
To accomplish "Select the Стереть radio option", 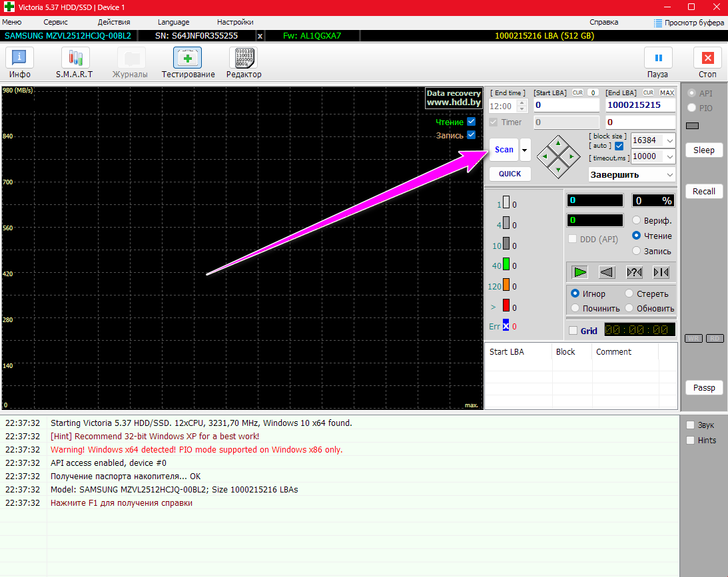I will point(629,293).
